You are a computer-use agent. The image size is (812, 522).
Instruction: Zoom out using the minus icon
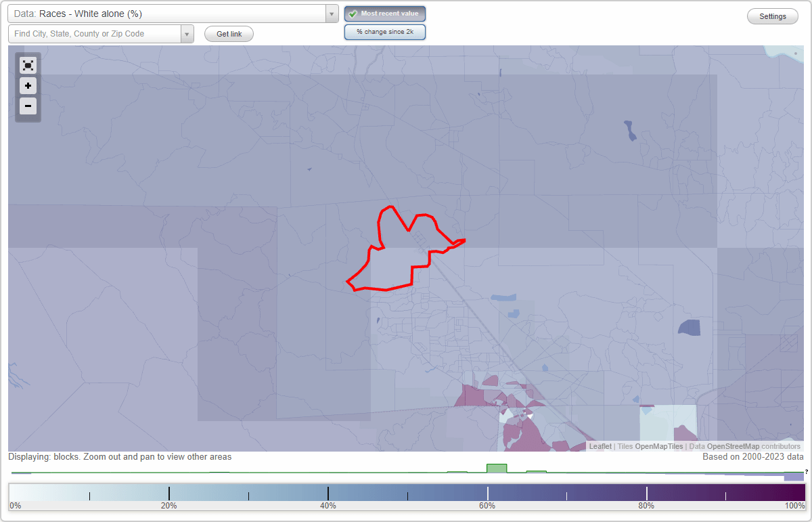[28, 106]
